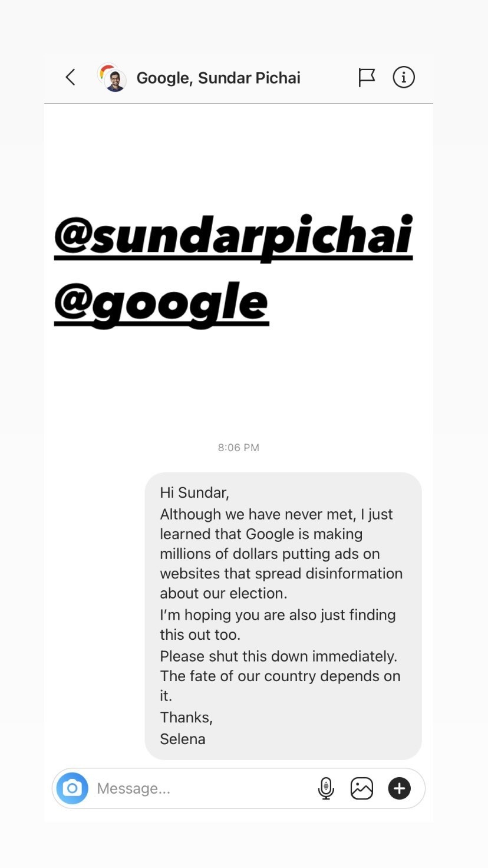Open the @sundarpichai mention in the story

tap(234, 234)
